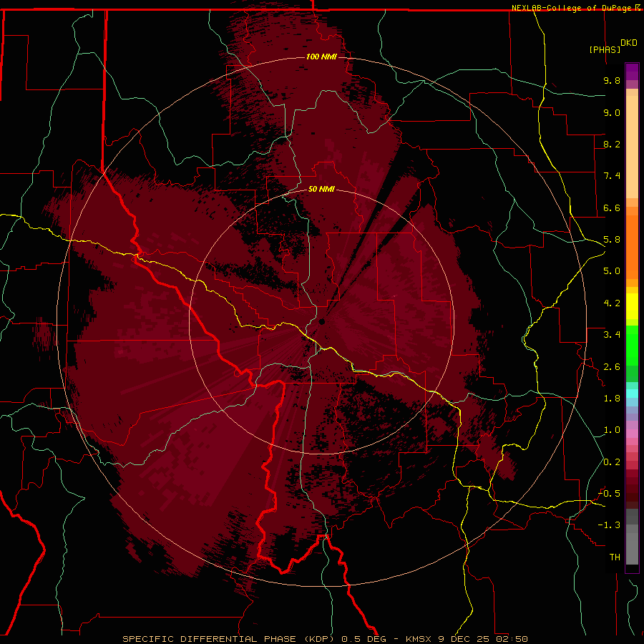Select the 4.2 value on color scale
Viewport: 644px width, 644px height.
point(612,303)
